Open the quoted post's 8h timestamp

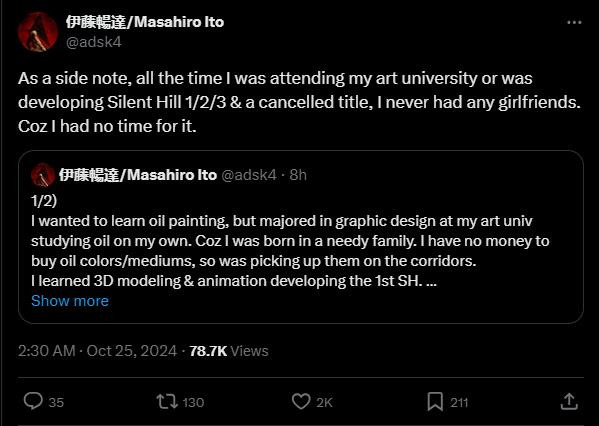tap(298, 175)
